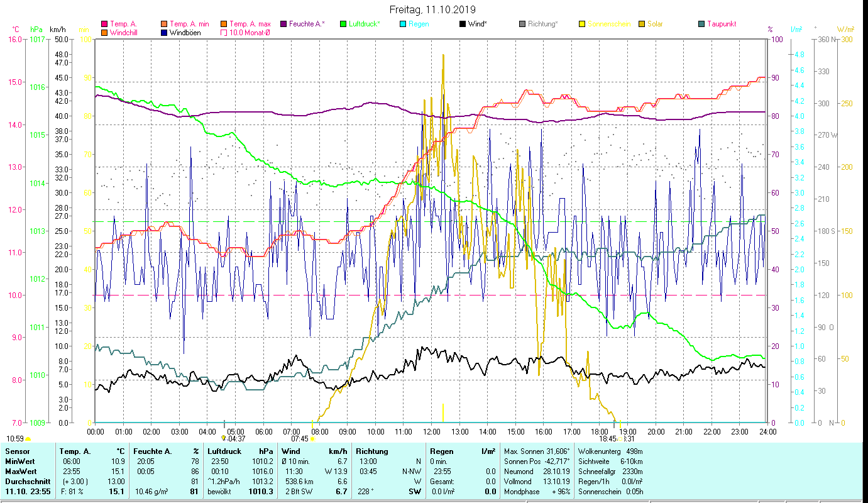
Task: Click the gray Richtung* legend square
Action: coord(522,24)
